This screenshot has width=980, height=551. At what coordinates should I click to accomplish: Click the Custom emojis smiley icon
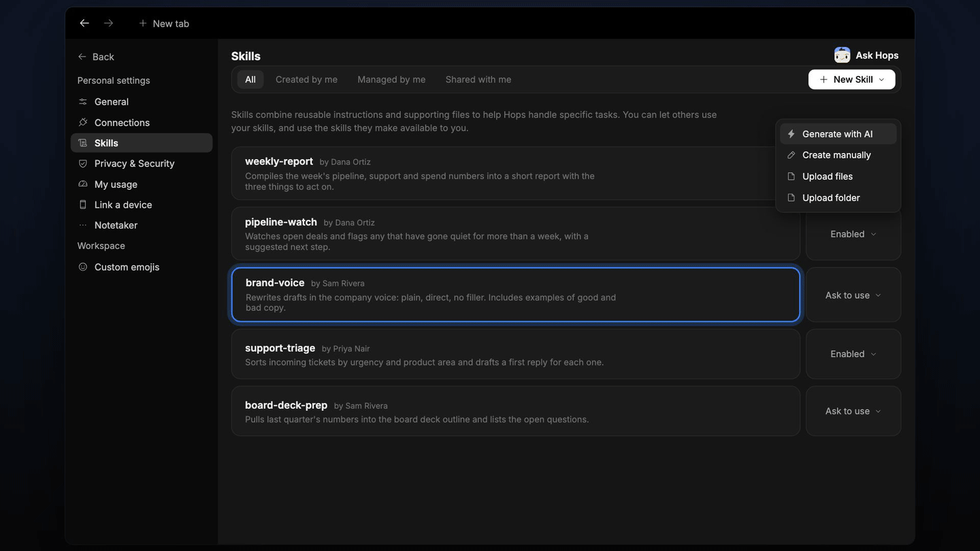[x=83, y=267]
